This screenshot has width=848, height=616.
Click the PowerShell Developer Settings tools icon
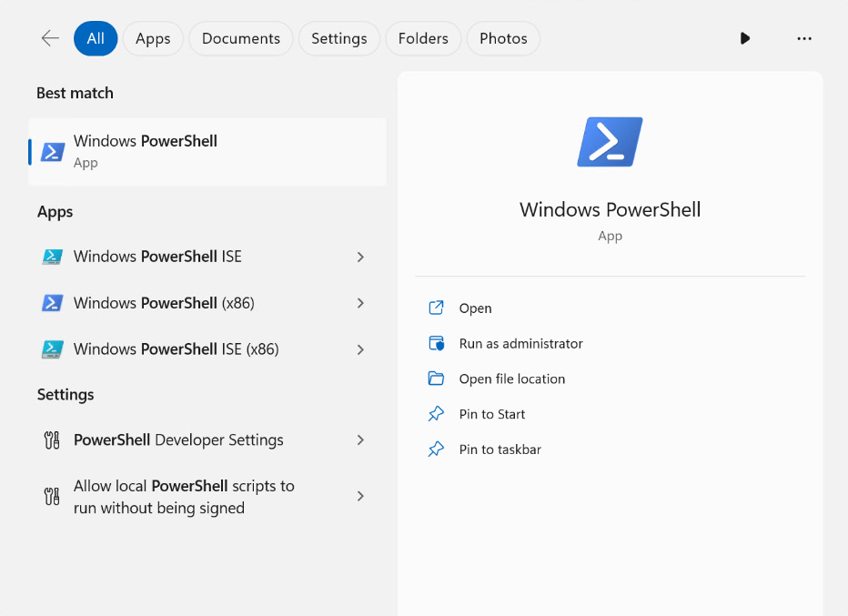[x=52, y=440]
